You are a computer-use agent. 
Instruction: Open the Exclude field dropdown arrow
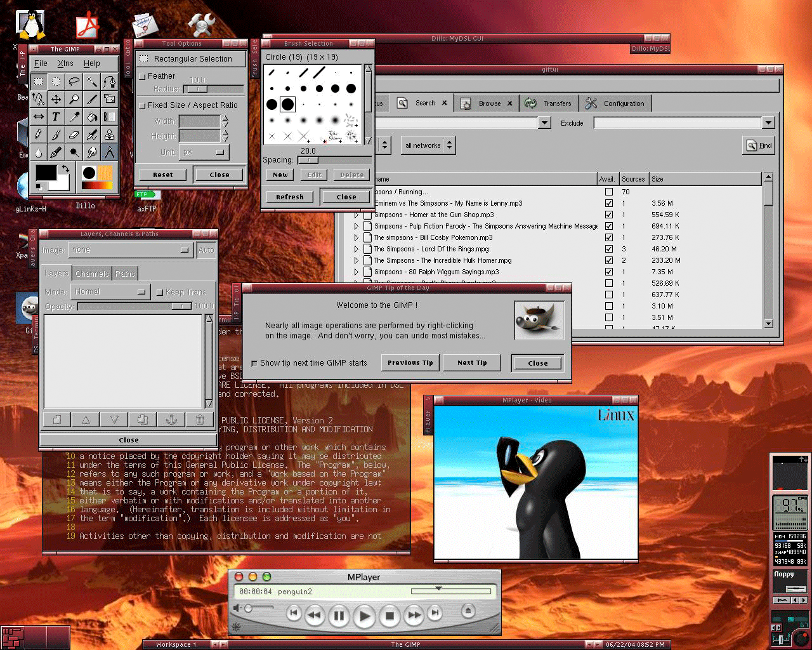coord(768,123)
